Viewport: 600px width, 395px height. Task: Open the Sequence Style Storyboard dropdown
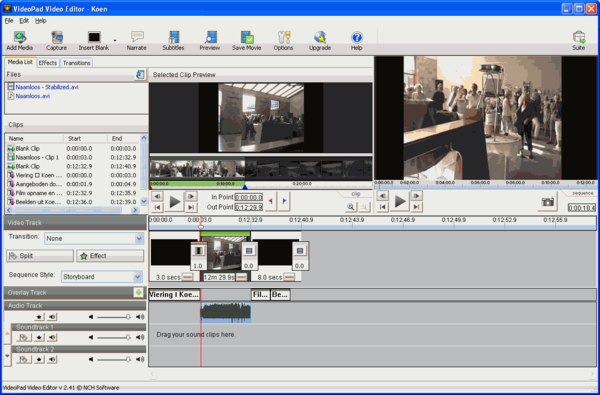[x=102, y=277]
